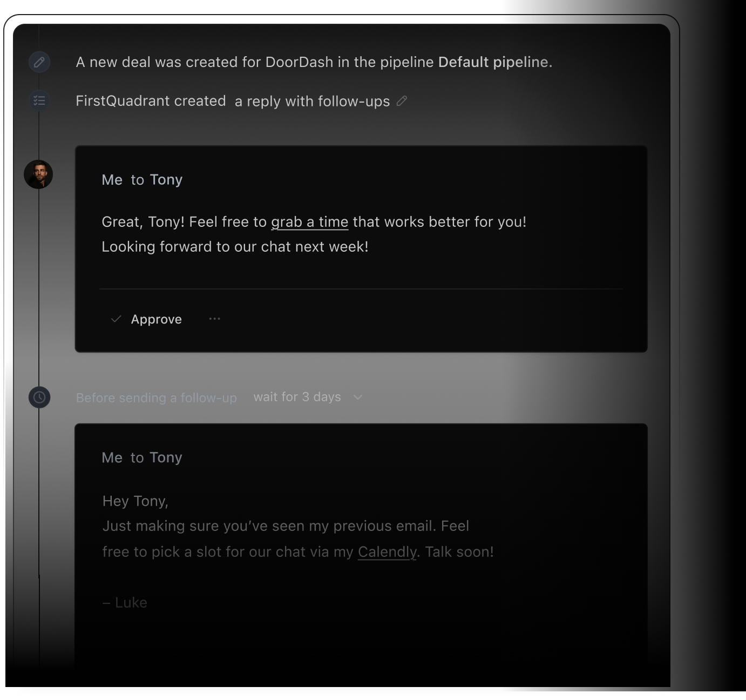The height and width of the screenshot is (700, 746).
Task: Click the pencil icon beside deal created event
Action: click(39, 62)
